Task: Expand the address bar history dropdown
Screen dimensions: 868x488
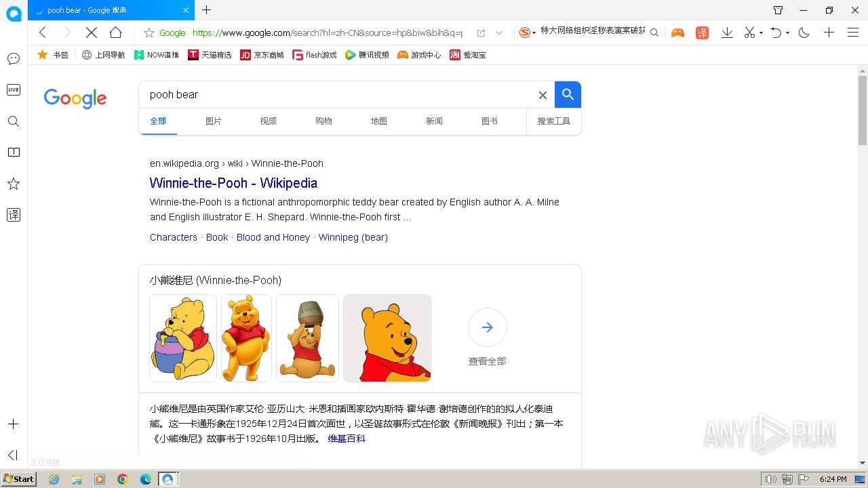Action: (x=500, y=33)
